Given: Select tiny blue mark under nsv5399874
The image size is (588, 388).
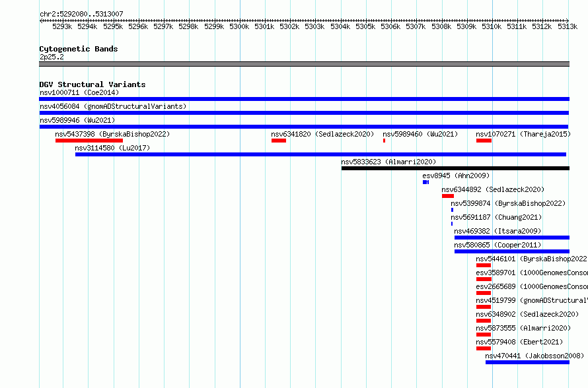Looking at the screenshot, I should [453, 210].
